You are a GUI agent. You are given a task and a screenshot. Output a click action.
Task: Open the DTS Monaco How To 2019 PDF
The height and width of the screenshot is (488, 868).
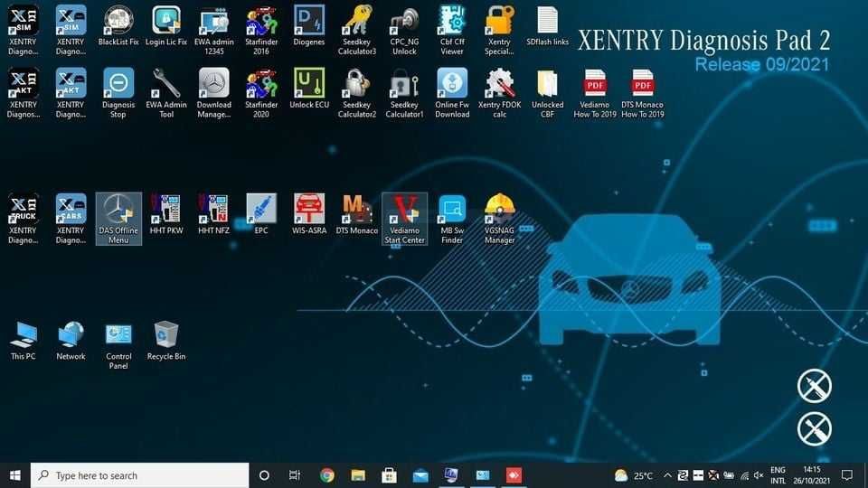[x=643, y=93]
